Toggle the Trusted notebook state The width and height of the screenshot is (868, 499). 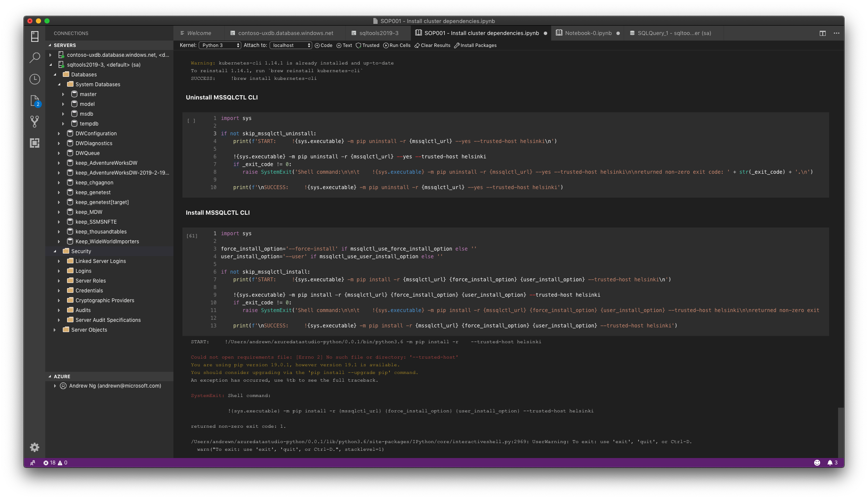(x=367, y=45)
